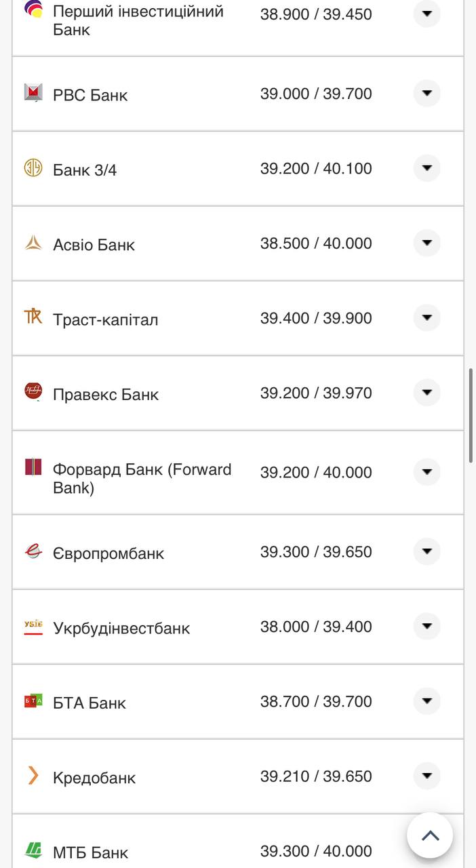Open the Кредобанк name link
This screenshot has height=868, width=476.
tap(94, 778)
